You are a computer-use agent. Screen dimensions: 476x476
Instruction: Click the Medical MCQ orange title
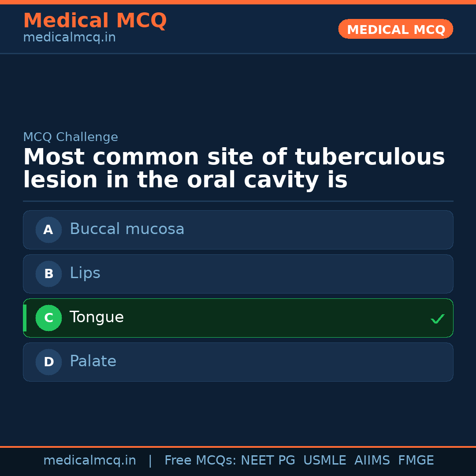(95, 21)
